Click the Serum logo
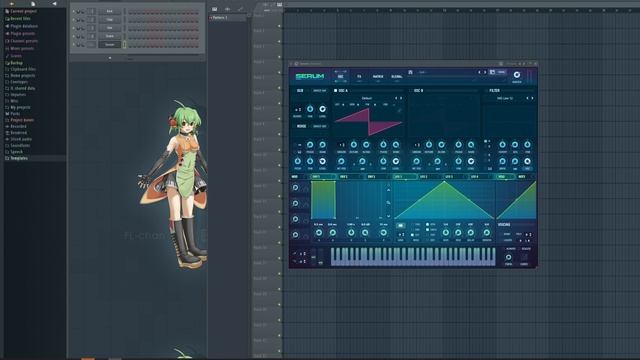 tap(310, 76)
